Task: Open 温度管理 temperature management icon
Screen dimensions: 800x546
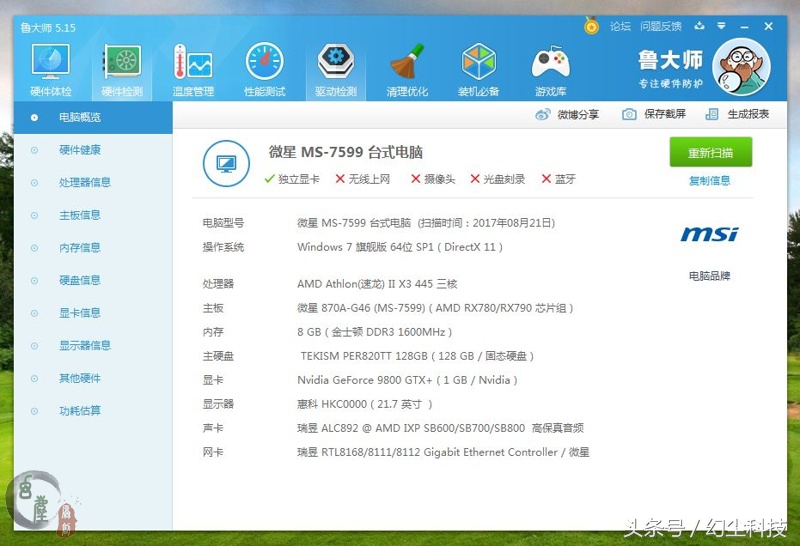Action: coord(193,69)
